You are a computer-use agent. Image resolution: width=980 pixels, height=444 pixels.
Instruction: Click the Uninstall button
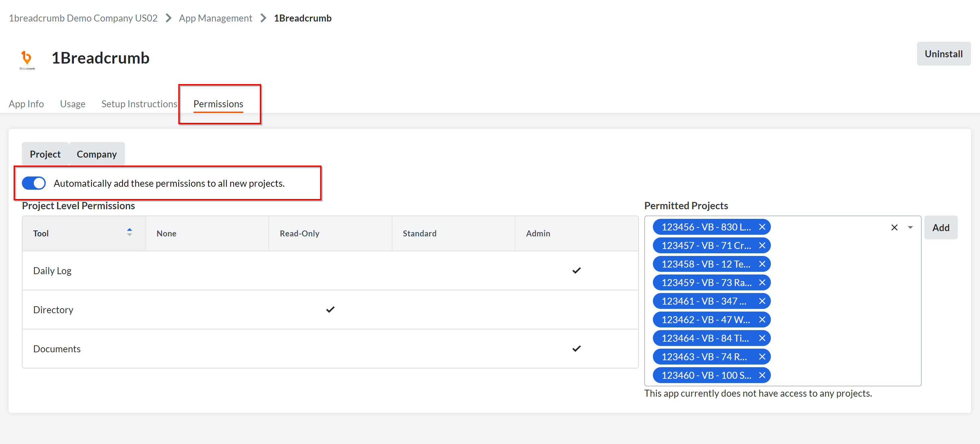tap(944, 54)
